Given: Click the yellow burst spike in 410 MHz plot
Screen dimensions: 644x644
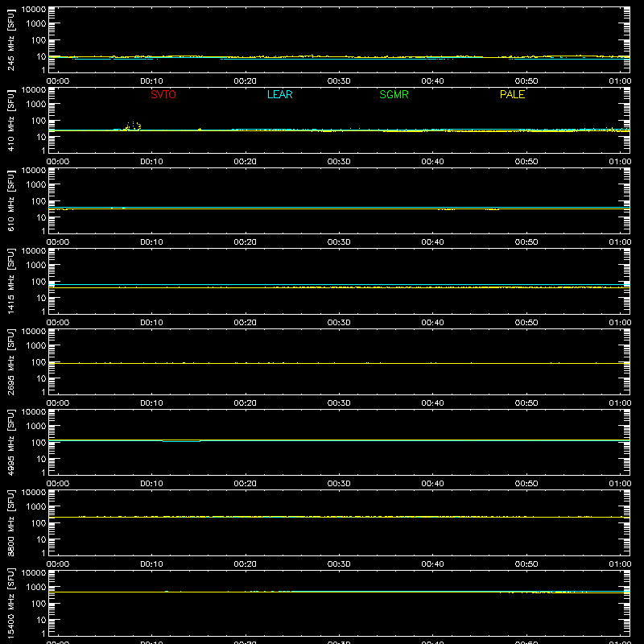Looking at the screenshot, I should pyautogui.click(x=133, y=126).
